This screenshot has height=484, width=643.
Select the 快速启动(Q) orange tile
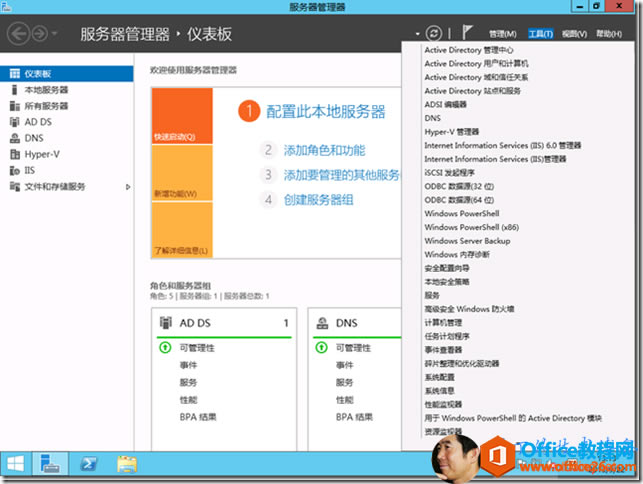point(182,116)
